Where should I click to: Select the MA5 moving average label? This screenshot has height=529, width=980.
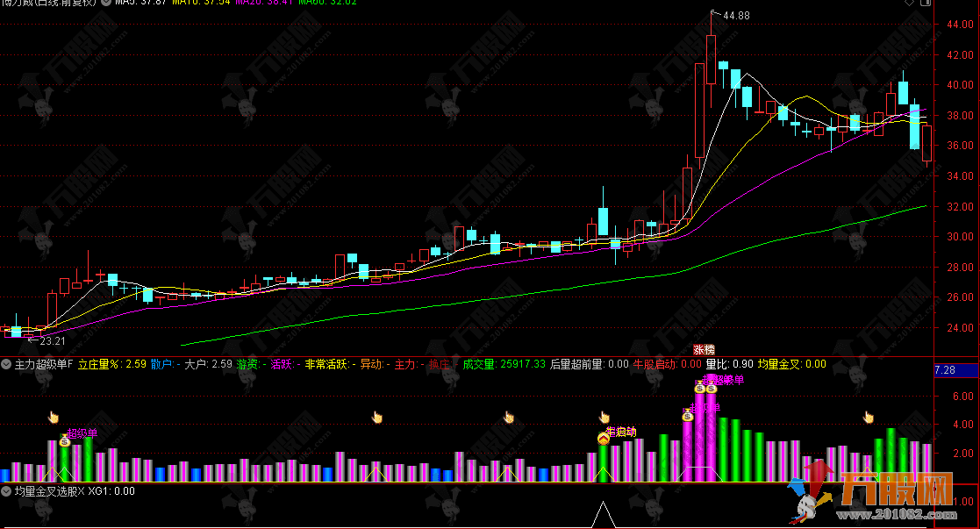click(x=140, y=3)
